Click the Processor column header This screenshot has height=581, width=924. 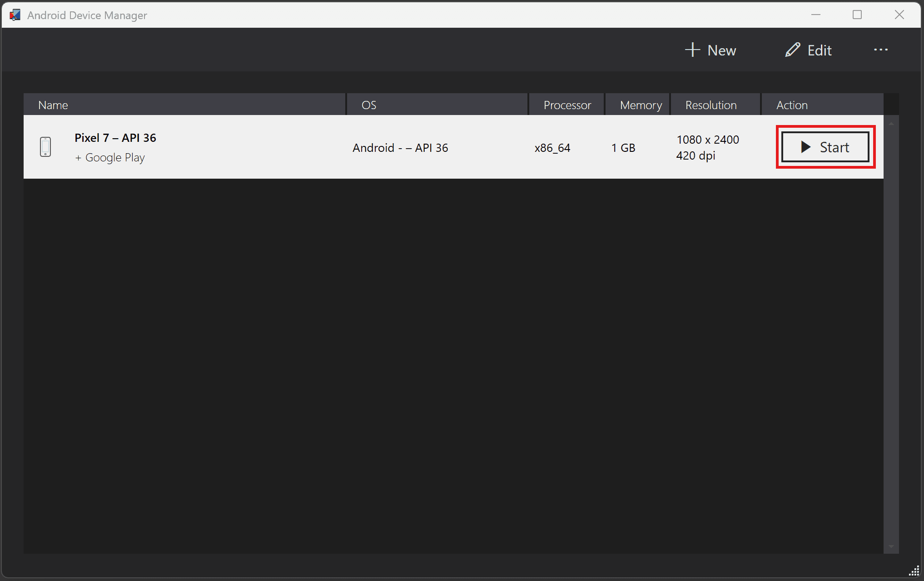[x=567, y=104]
